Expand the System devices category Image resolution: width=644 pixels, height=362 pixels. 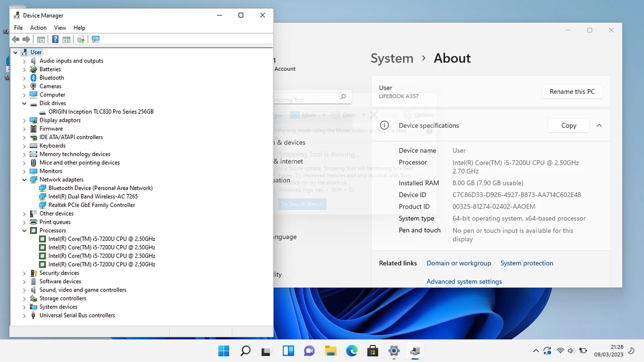[x=24, y=307]
